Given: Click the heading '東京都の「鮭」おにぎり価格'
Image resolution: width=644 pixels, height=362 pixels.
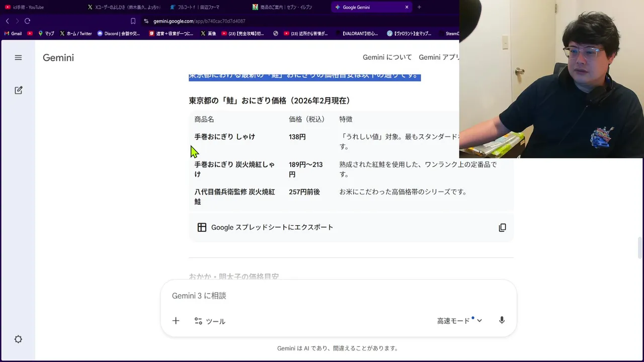Looking at the screenshot, I should [x=270, y=101].
